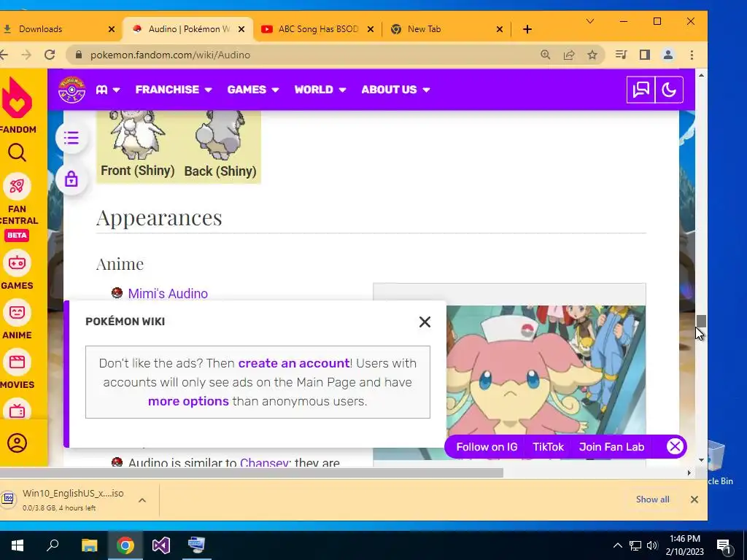This screenshot has height=560, width=747.
Task: Open the Chansey link
Action: click(x=264, y=462)
